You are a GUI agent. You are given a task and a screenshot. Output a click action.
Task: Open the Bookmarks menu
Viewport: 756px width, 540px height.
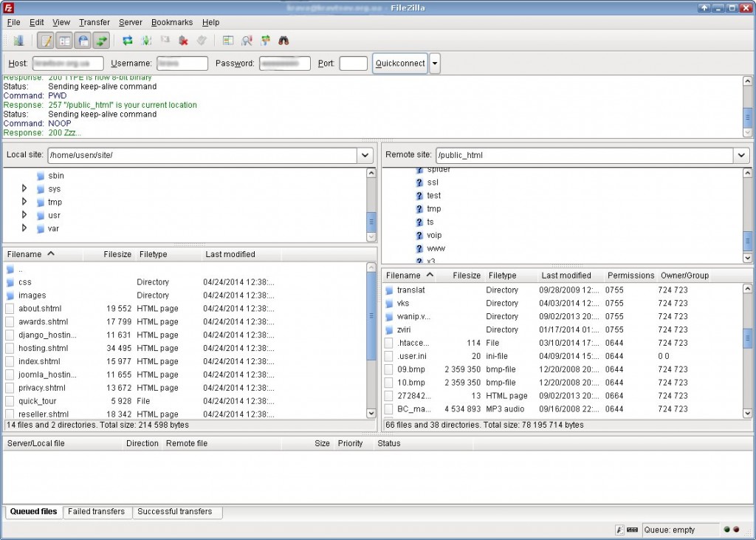pyautogui.click(x=172, y=22)
